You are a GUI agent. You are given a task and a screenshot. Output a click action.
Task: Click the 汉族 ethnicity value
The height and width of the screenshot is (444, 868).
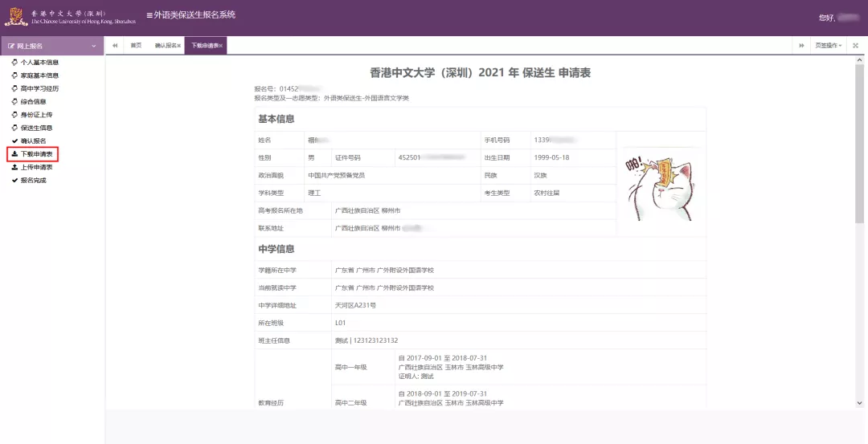[540, 175]
